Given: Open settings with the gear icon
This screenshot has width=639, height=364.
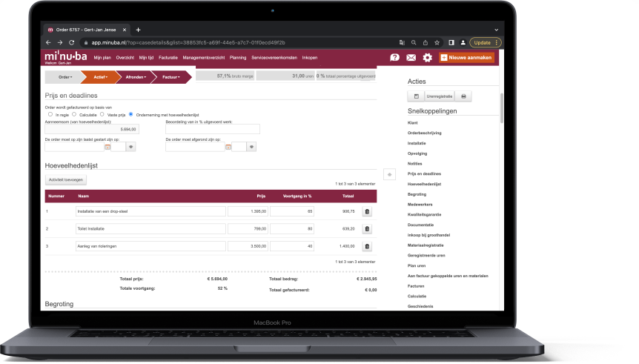Looking at the screenshot, I should [x=427, y=57].
